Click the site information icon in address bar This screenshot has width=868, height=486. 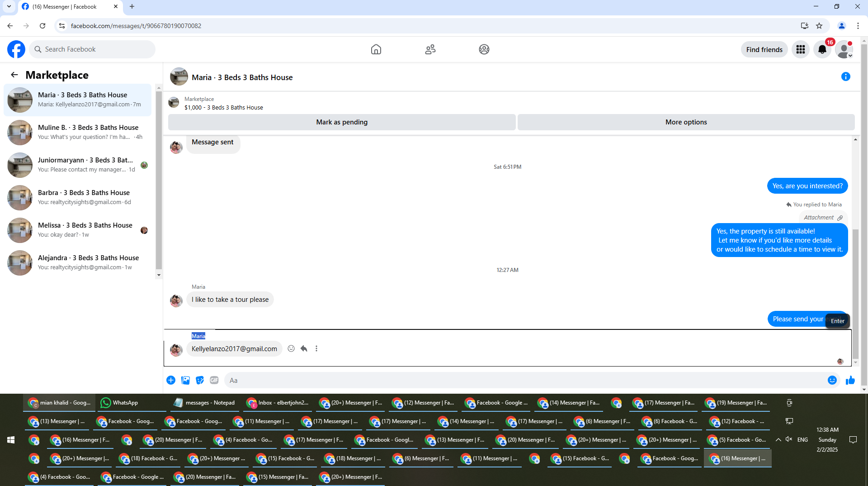pyautogui.click(x=62, y=26)
